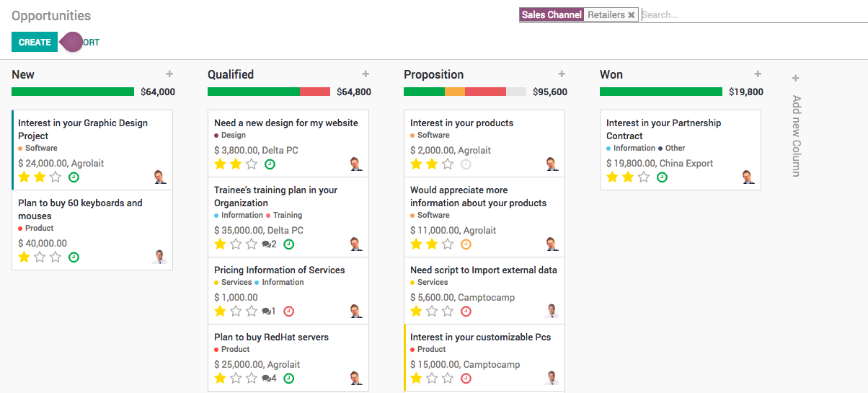
Task: Click the CREATE button
Action: (35, 43)
